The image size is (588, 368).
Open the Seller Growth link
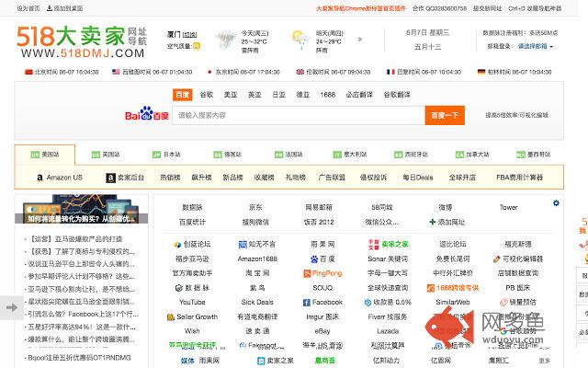tap(192, 316)
